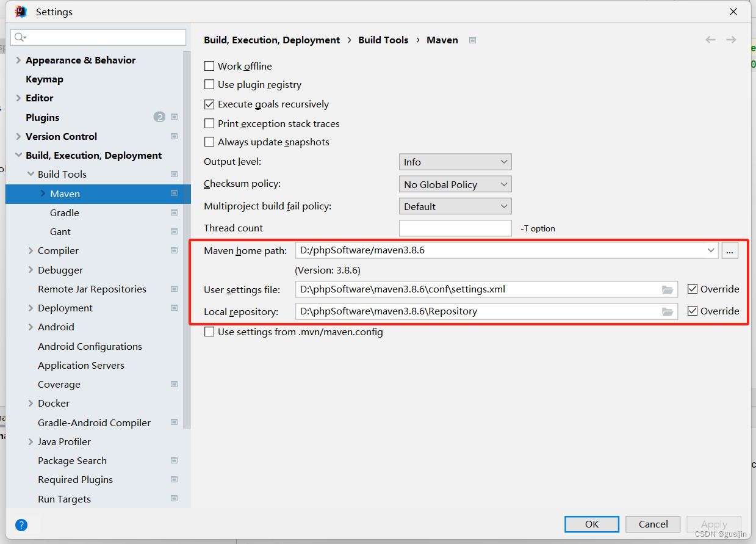Viewport: 756px width, 544px height.
Task: Click the project-level icon beside Version Control
Action: pyautogui.click(x=174, y=136)
